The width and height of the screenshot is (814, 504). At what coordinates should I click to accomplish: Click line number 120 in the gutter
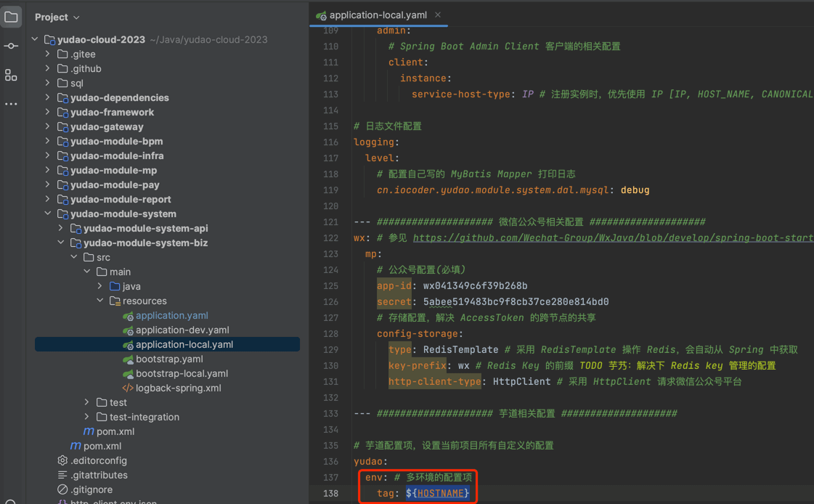pos(330,206)
